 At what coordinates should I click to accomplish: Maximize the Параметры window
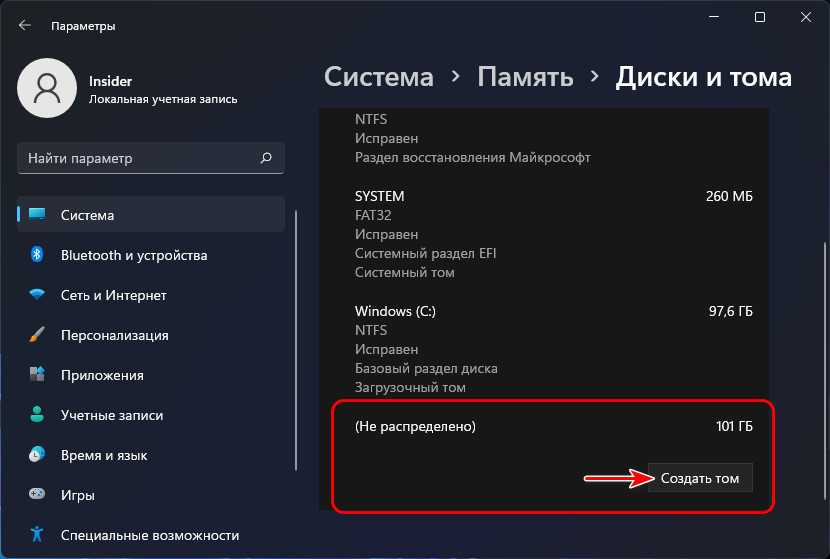760,17
